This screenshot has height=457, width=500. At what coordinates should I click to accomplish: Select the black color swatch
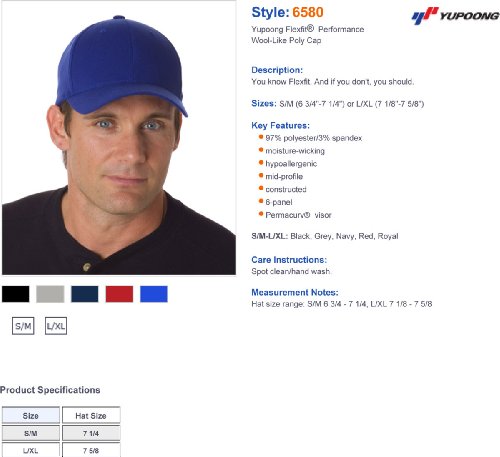pos(16,294)
